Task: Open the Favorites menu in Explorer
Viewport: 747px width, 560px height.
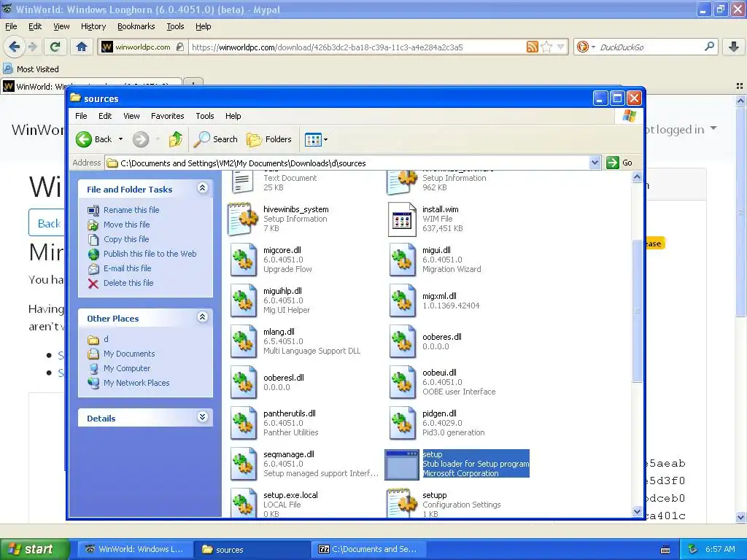Action: coord(167,116)
